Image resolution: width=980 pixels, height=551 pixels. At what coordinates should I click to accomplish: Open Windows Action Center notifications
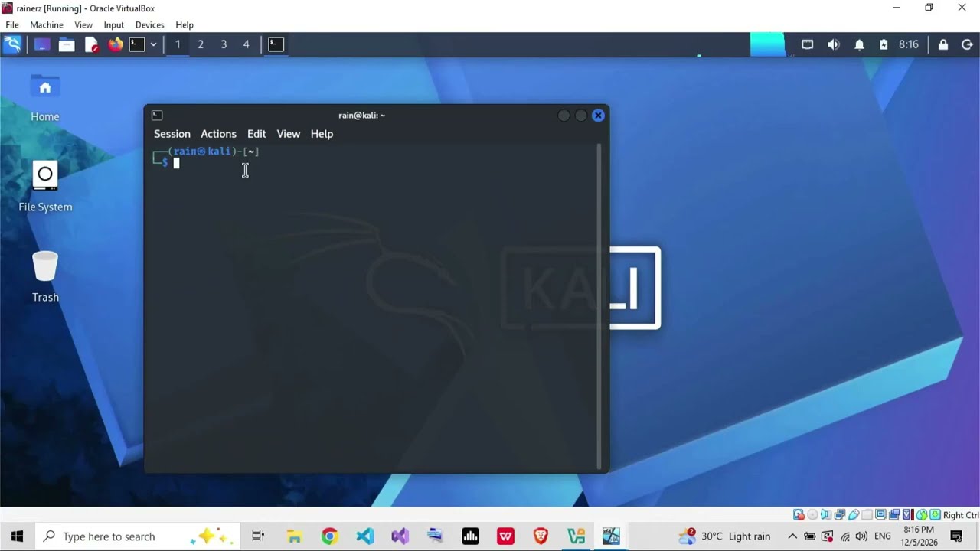[x=956, y=536]
